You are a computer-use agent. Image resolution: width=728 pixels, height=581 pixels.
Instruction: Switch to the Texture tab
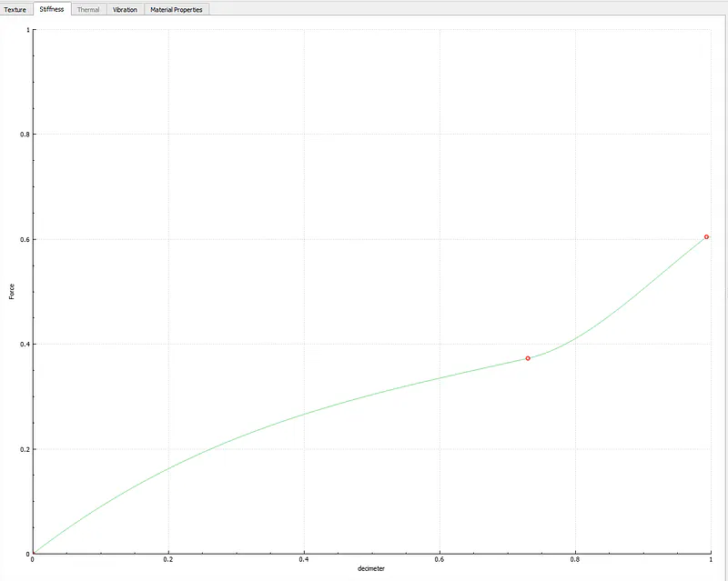[x=15, y=9]
